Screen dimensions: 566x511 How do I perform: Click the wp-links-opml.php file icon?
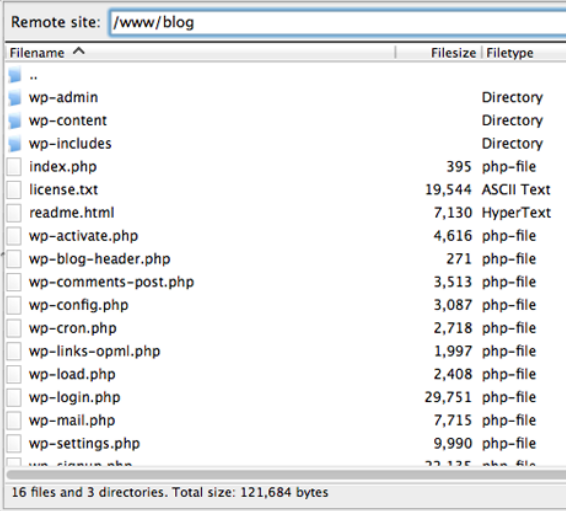pos(14,351)
